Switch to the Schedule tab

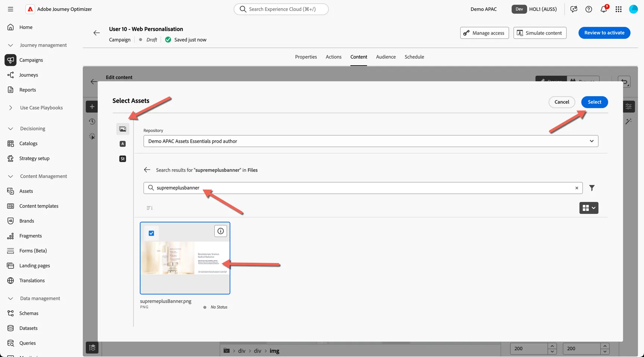414,57
